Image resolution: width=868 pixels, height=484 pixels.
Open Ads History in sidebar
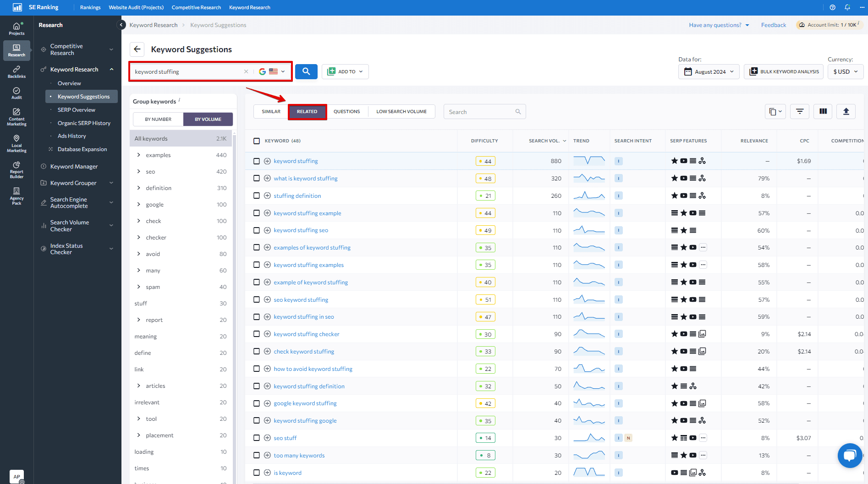[x=72, y=136]
